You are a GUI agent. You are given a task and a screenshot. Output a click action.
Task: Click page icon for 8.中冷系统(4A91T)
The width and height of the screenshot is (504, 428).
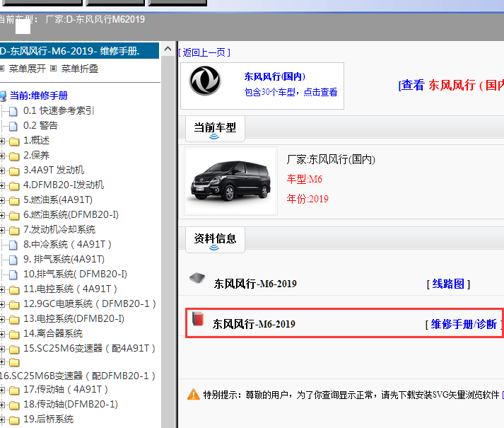[x=13, y=245]
